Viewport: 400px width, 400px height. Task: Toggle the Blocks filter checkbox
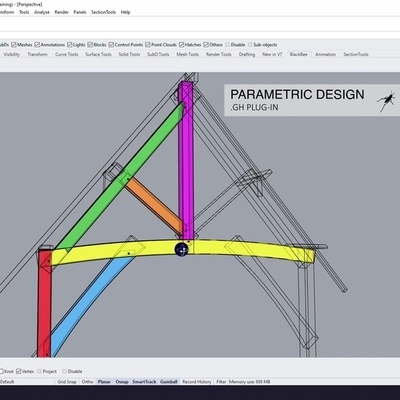(90, 45)
